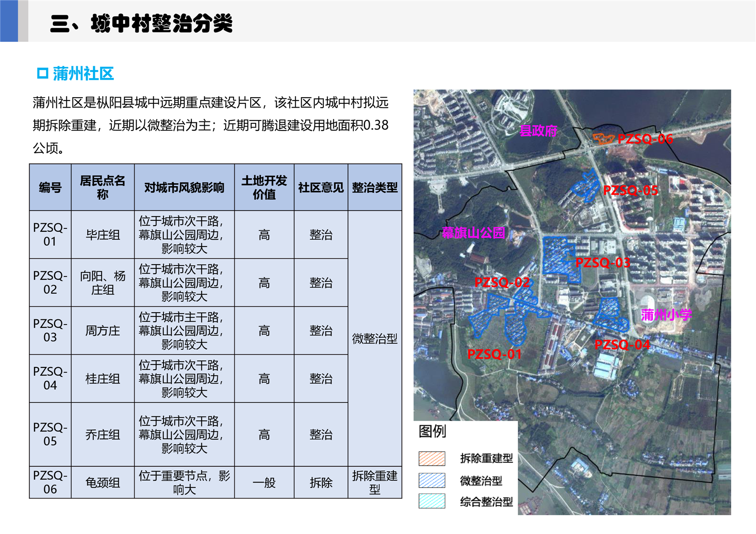
Task: Click the 龟颈组 cell
Action: (103, 483)
